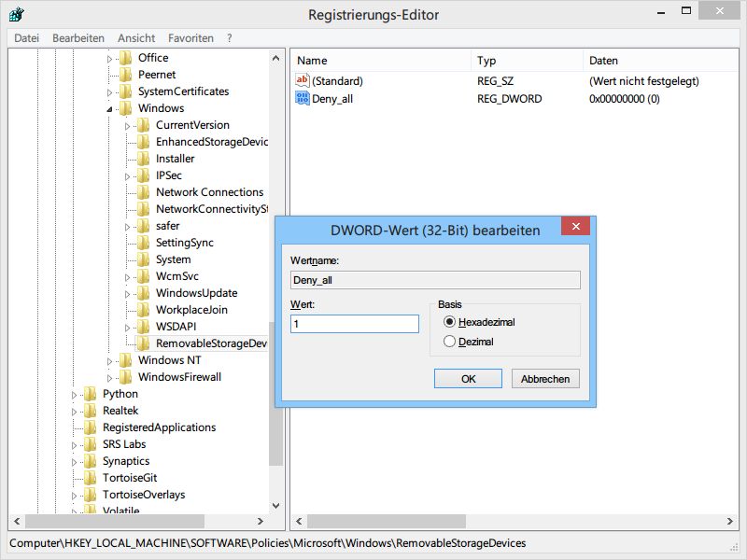747x560 pixels.
Task: Expand the WindowsUpdate key
Action: coord(127,294)
